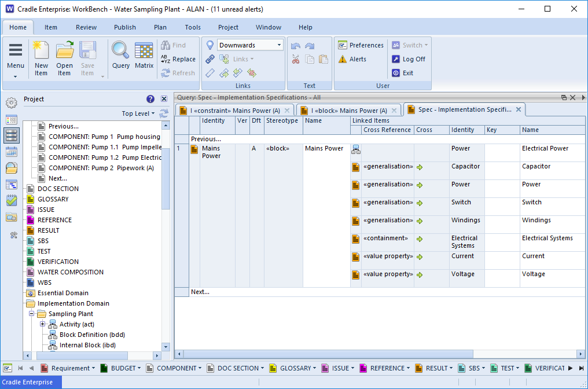Viewport: 588px width, 389px height.
Task: Click the checklist icon at bottom-left toolbar
Action: 8,368
